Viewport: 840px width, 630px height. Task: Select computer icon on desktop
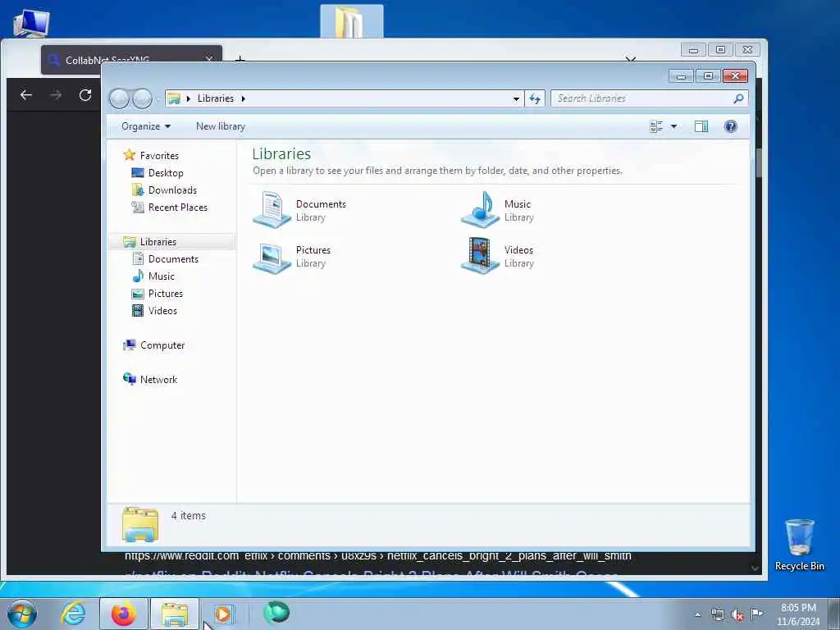tap(31, 22)
